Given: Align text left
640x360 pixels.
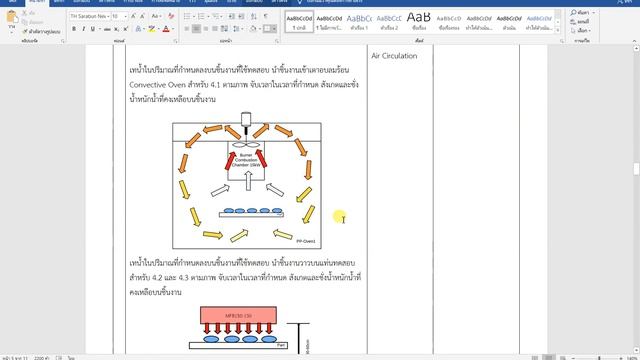Looking at the screenshot, I should (187, 29).
